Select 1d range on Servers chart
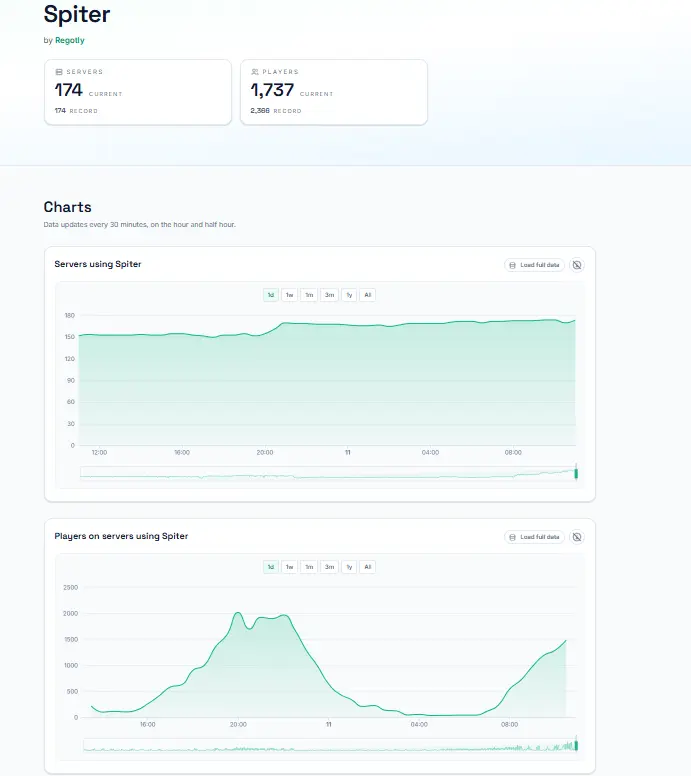691x776 pixels. coord(271,295)
